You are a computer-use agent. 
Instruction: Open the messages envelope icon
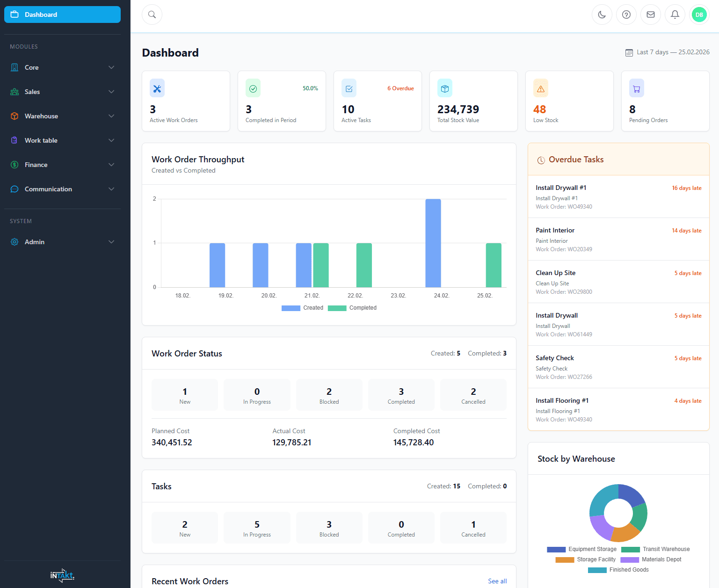(x=651, y=15)
